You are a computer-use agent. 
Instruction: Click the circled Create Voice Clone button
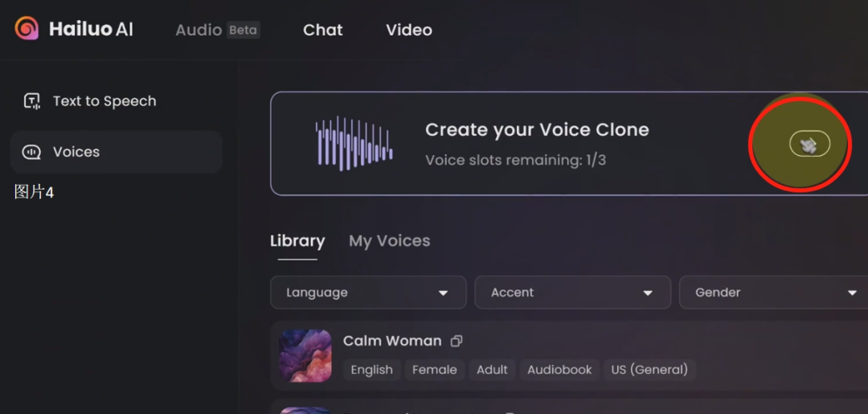809,144
